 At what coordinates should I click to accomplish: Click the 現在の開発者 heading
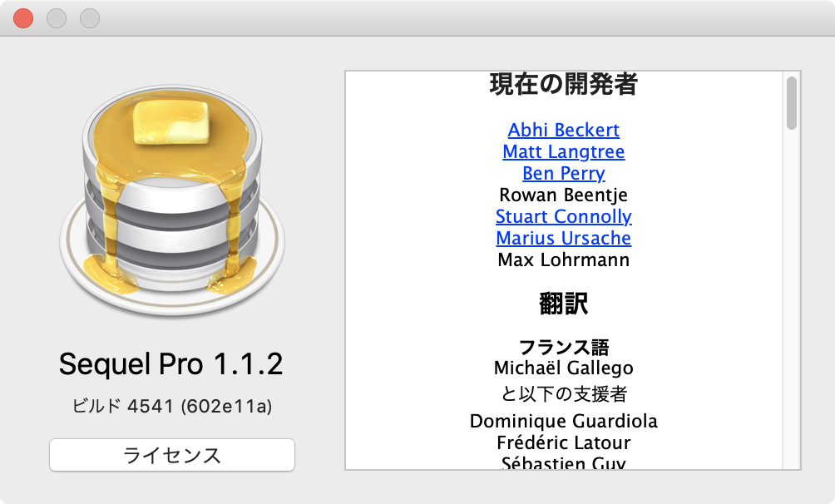[x=563, y=86]
